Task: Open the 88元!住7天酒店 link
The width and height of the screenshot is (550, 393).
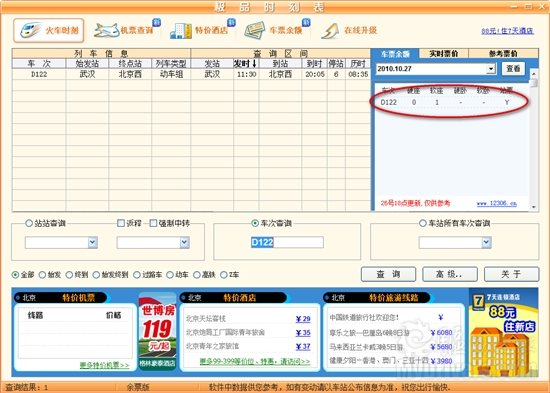Action: 508,31
